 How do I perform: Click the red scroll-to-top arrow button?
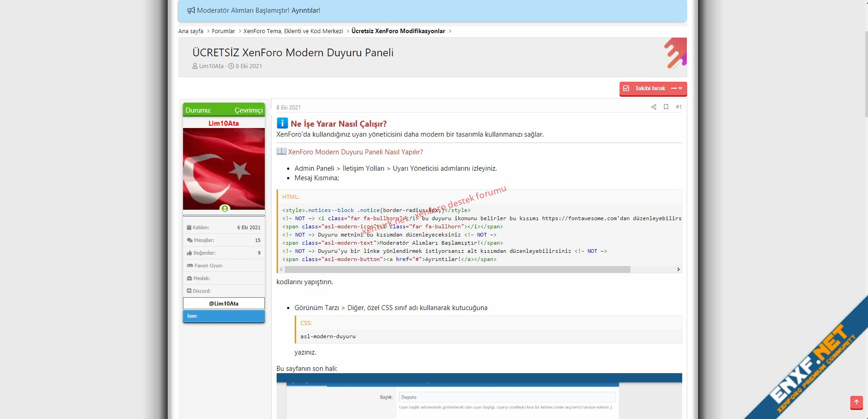click(x=856, y=402)
